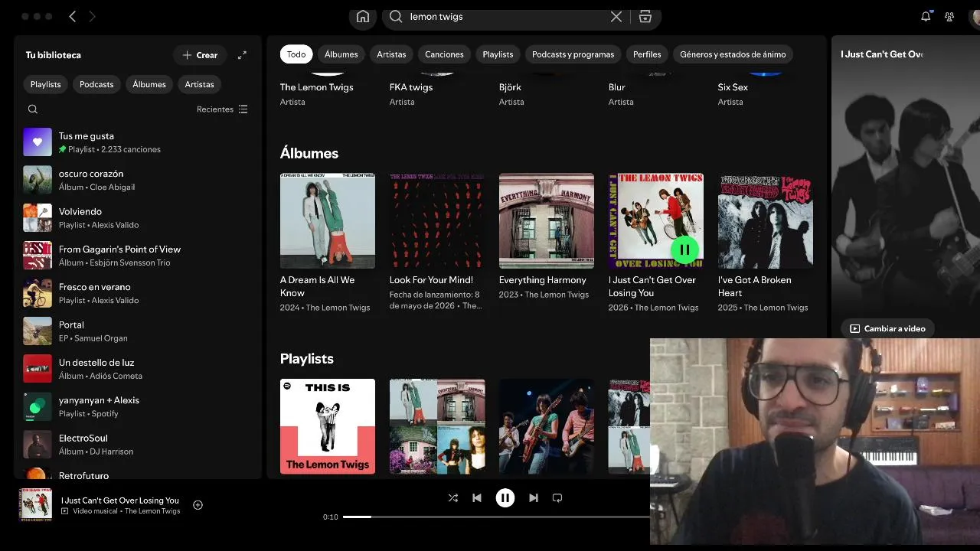Select Perfiles search filter tab
The height and width of the screenshot is (551, 980).
pyautogui.click(x=647, y=54)
